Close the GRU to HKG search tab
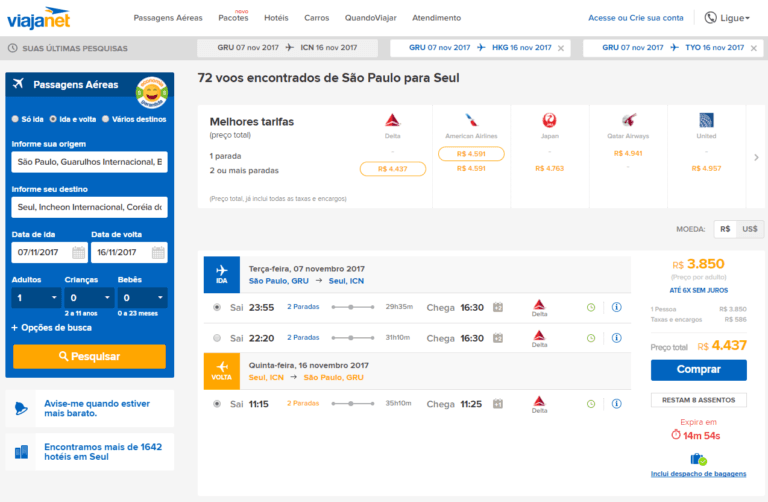768x502 pixels. point(560,48)
